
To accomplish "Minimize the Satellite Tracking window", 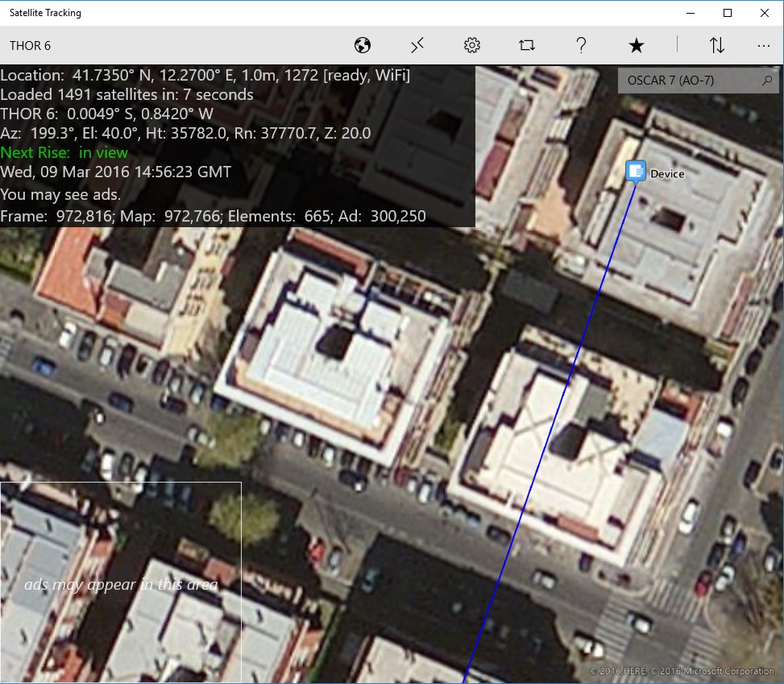I will (691, 13).
